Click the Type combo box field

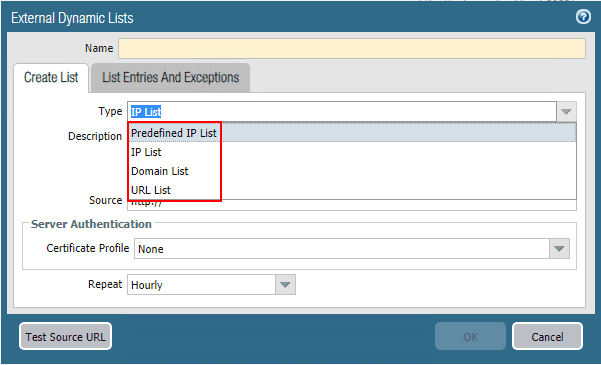342,112
